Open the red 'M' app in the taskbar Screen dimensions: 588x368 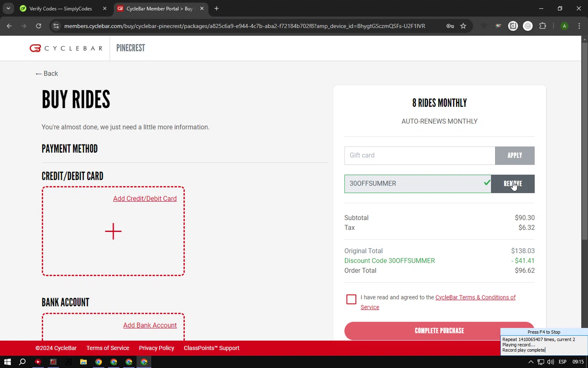click(53, 362)
